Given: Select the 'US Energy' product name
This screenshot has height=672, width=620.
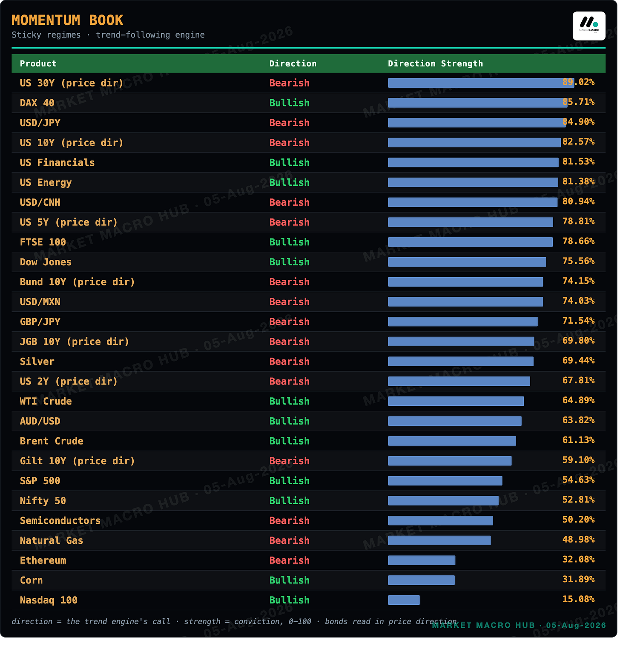Looking at the screenshot, I should (x=46, y=183).
